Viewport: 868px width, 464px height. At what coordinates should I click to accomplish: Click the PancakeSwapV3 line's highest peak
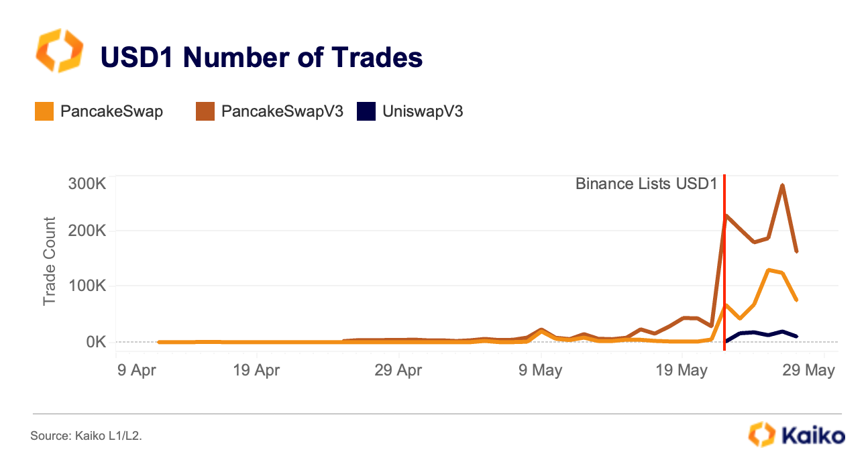[782, 186]
